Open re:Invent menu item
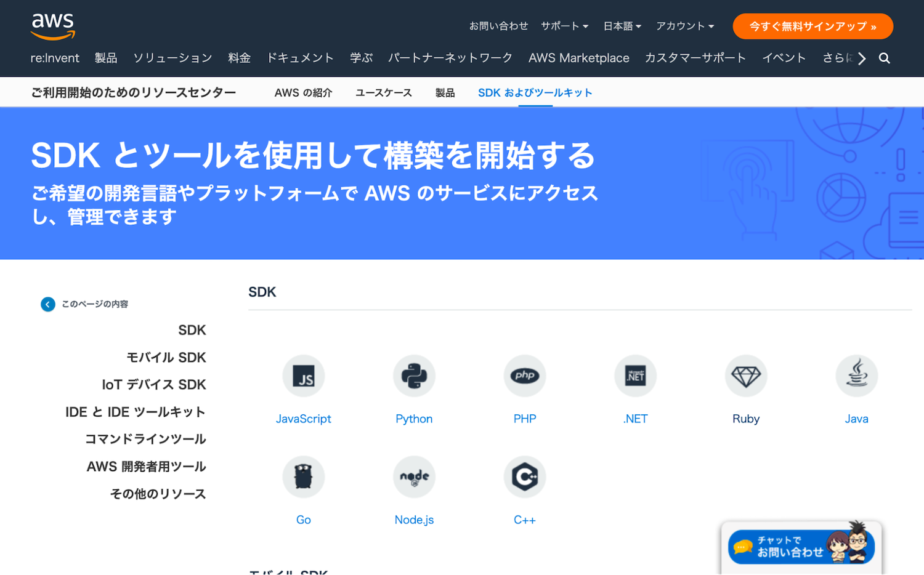The image size is (924, 575). pos(55,58)
